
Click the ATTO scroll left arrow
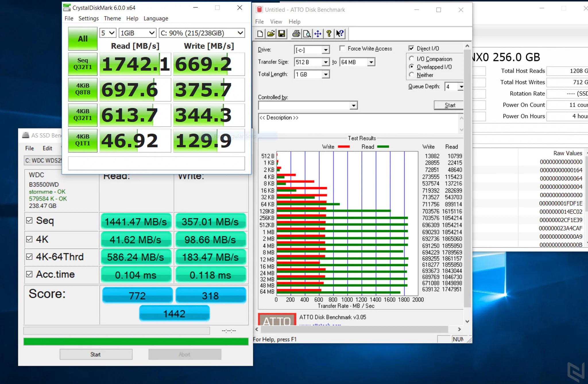[257, 329]
